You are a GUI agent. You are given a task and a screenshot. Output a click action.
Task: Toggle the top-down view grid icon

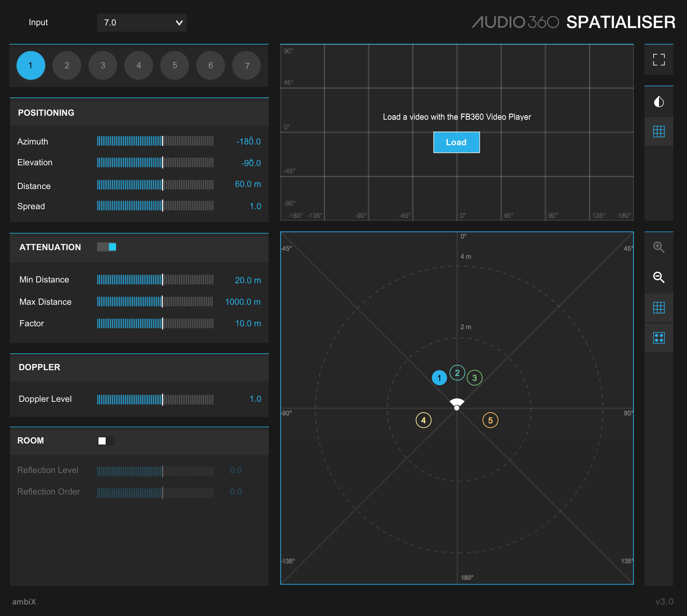click(x=659, y=308)
